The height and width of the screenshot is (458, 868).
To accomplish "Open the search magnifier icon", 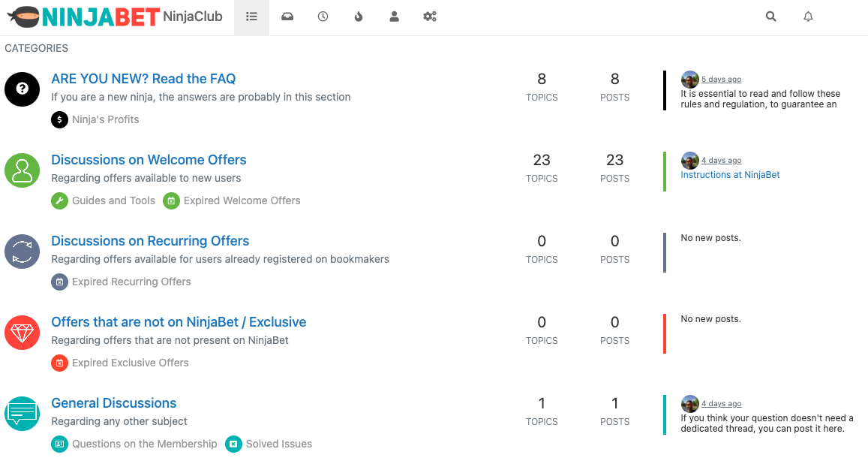I will point(770,17).
